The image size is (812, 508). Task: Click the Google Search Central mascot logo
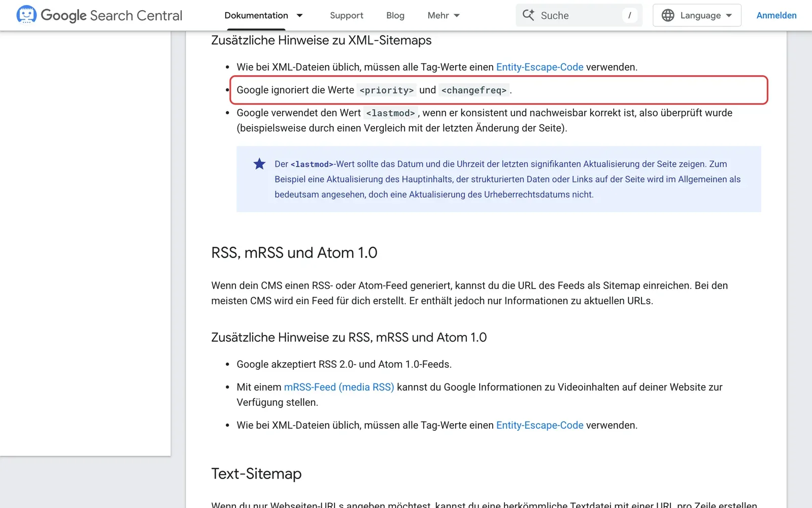[x=26, y=15]
